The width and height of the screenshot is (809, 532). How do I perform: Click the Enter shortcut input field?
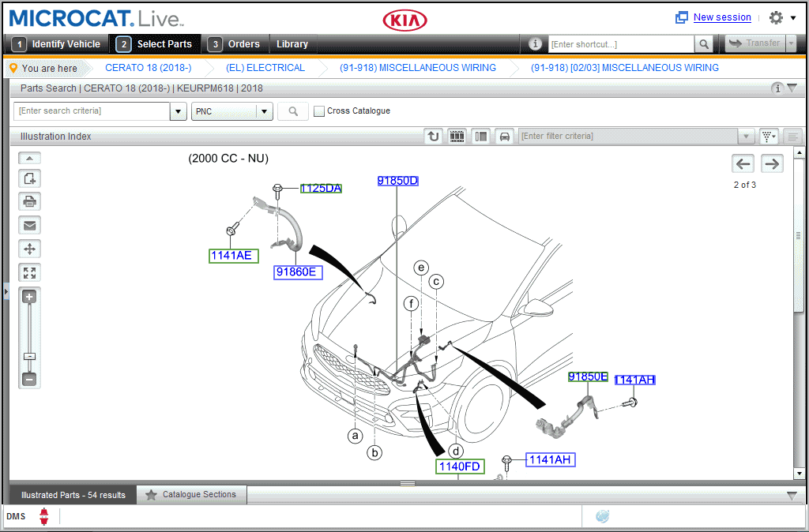click(x=620, y=44)
